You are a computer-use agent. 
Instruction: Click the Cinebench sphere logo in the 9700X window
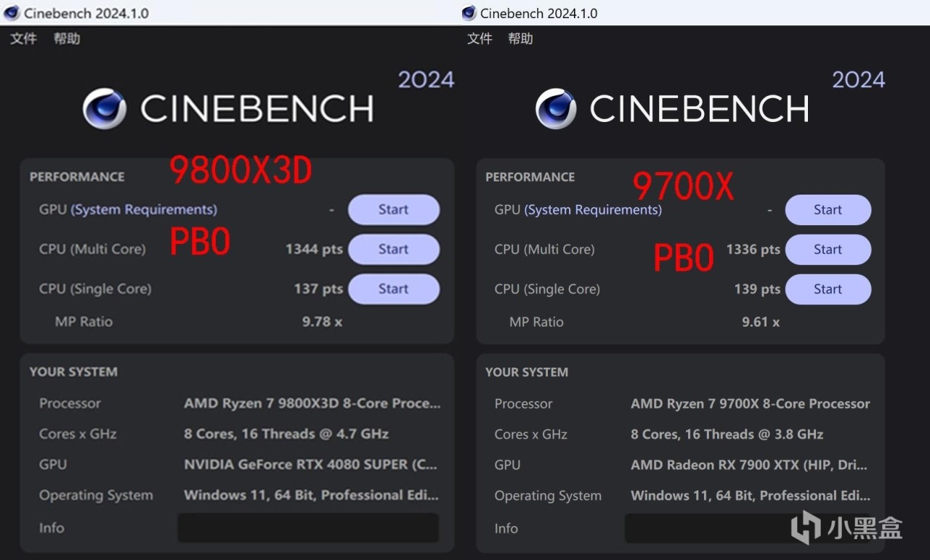[556, 109]
